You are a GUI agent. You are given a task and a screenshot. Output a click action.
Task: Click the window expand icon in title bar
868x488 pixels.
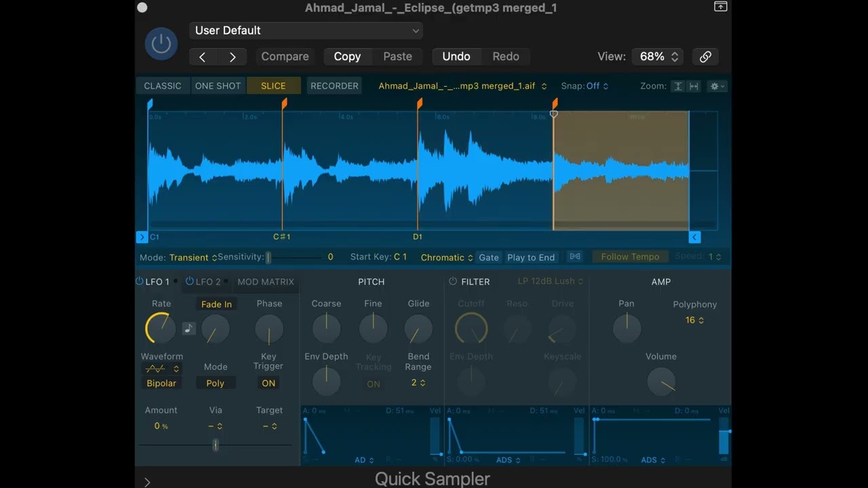[720, 7]
